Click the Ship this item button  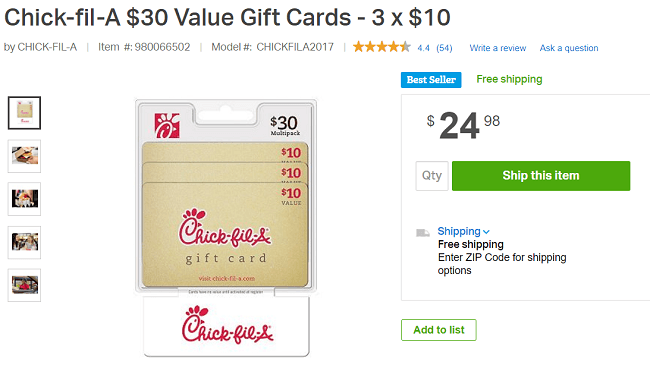click(541, 176)
